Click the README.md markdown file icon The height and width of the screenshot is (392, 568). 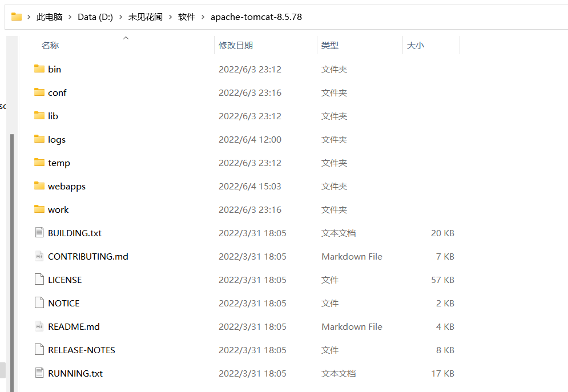tap(39, 326)
